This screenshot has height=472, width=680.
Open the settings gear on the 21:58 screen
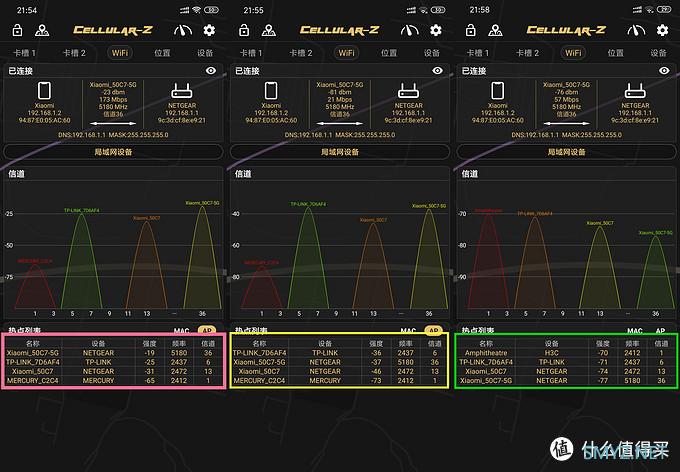pos(662,30)
